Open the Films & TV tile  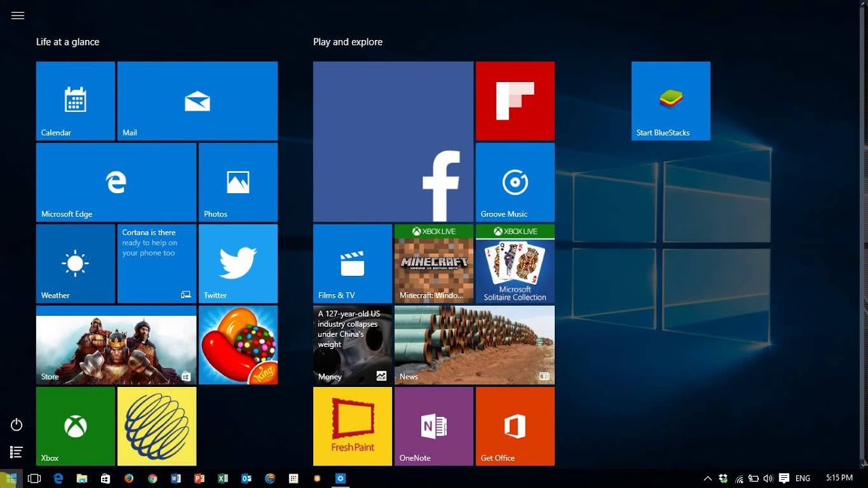[x=353, y=264]
